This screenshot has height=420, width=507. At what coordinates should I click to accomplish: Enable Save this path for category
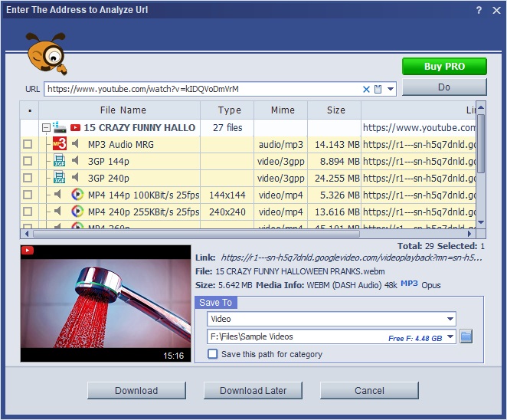213,354
